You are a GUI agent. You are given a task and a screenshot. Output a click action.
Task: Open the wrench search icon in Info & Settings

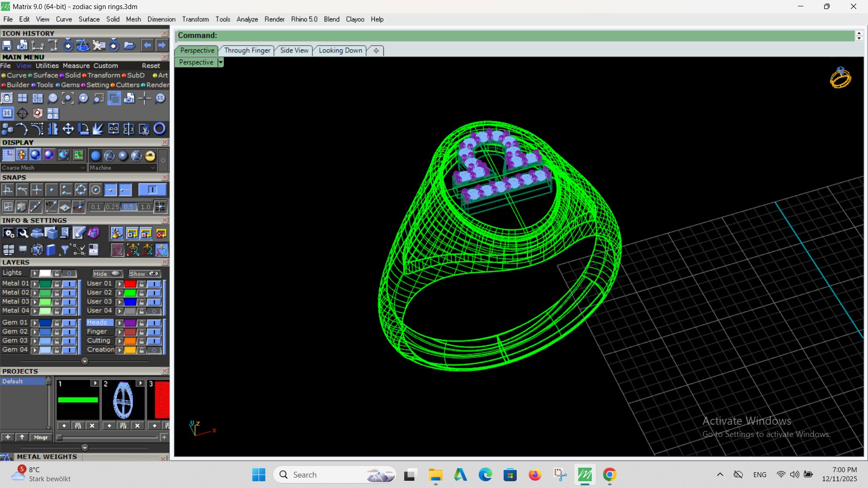click(x=23, y=233)
